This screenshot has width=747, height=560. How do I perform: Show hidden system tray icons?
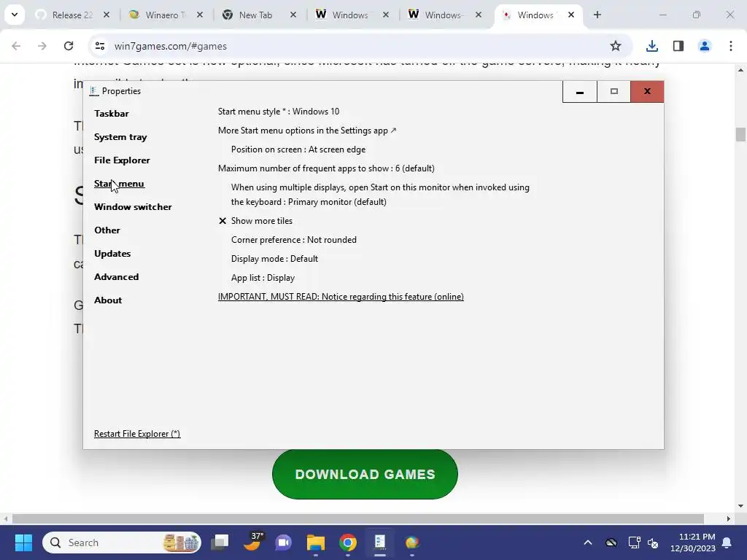[x=588, y=542]
